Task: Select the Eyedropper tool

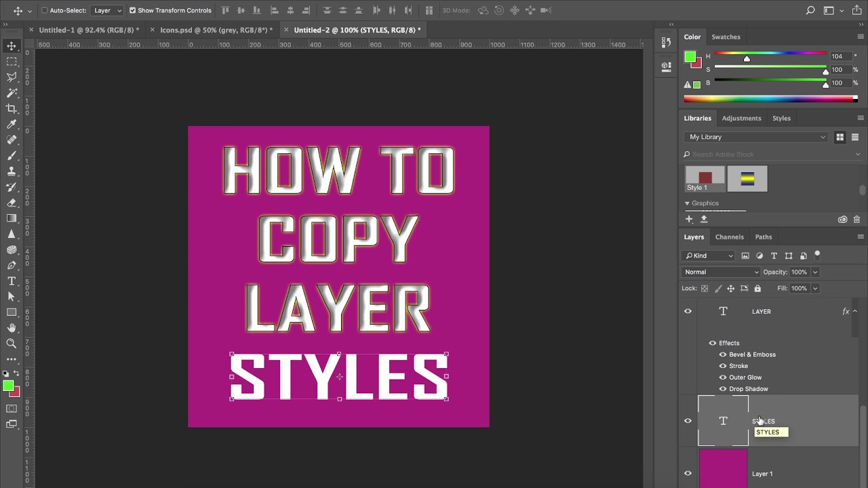Action: tap(12, 124)
